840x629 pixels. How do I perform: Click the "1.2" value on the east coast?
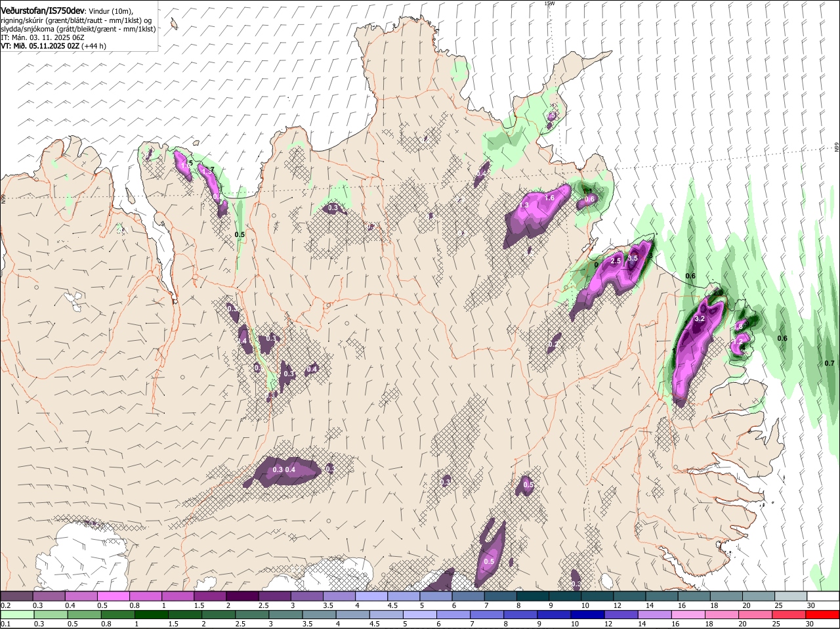(739, 341)
